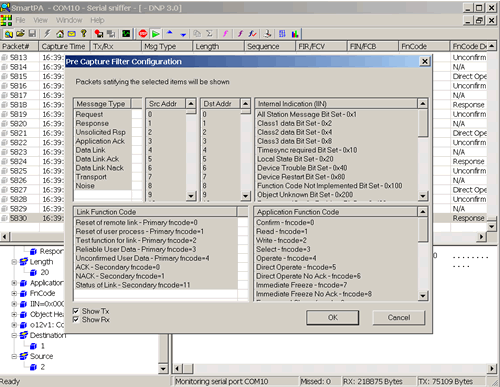Click the gray lightning bolt toolbar icon
The width and height of the screenshot is (500, 387).
click(47, 34)
